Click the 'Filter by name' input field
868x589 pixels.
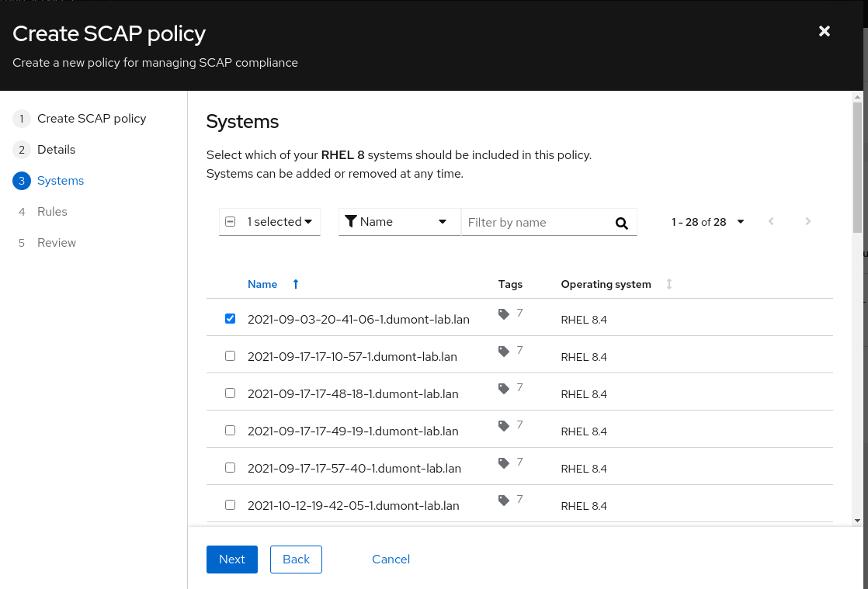point(536,223)
